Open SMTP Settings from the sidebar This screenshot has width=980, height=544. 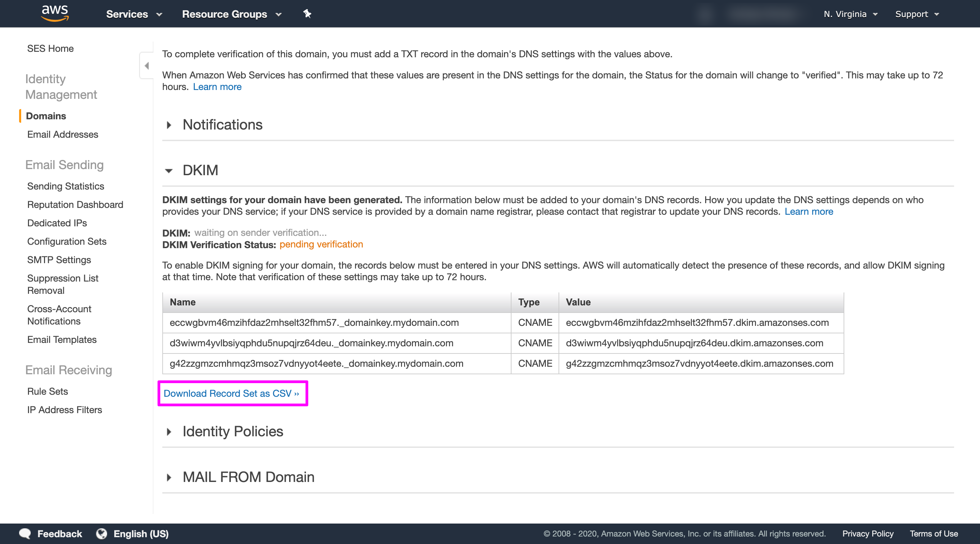click(x=59, y=260)
